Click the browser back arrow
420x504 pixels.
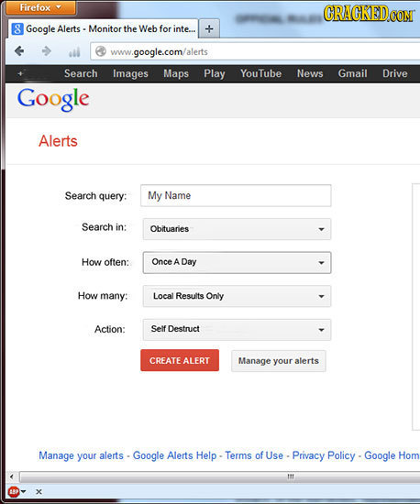[x=19, y=50]
